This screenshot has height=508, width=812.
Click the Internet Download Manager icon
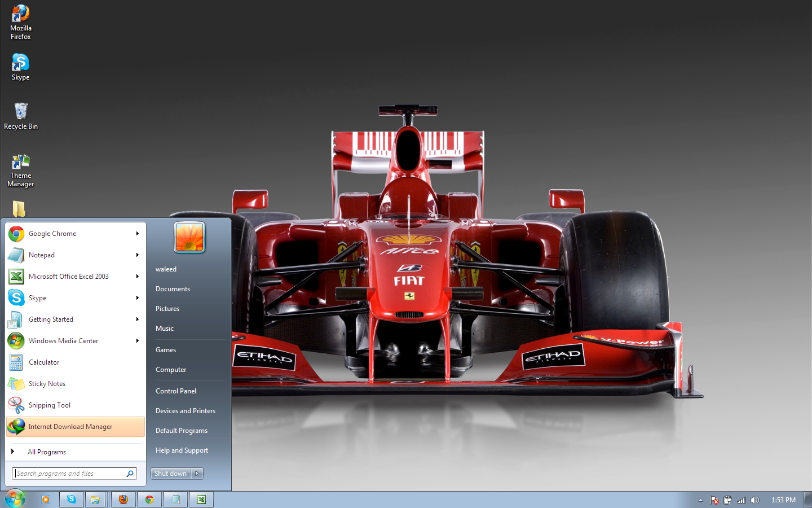[16, 427]
